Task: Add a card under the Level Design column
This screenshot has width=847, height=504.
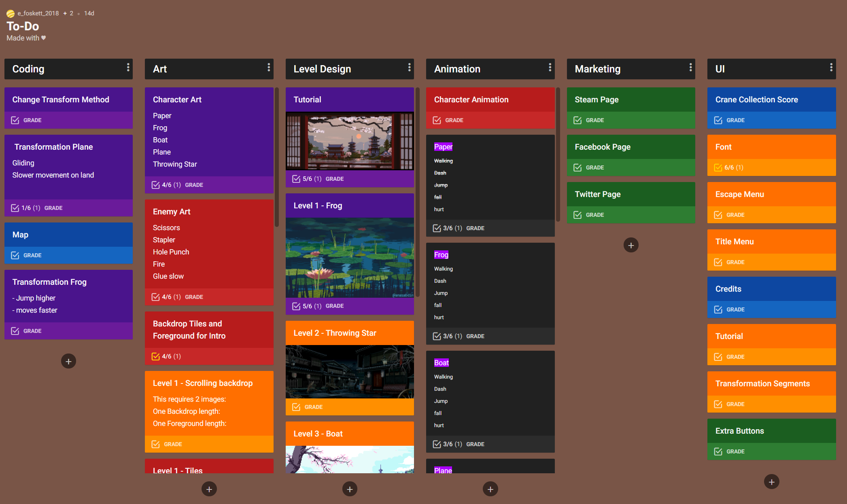Action: 350,489
